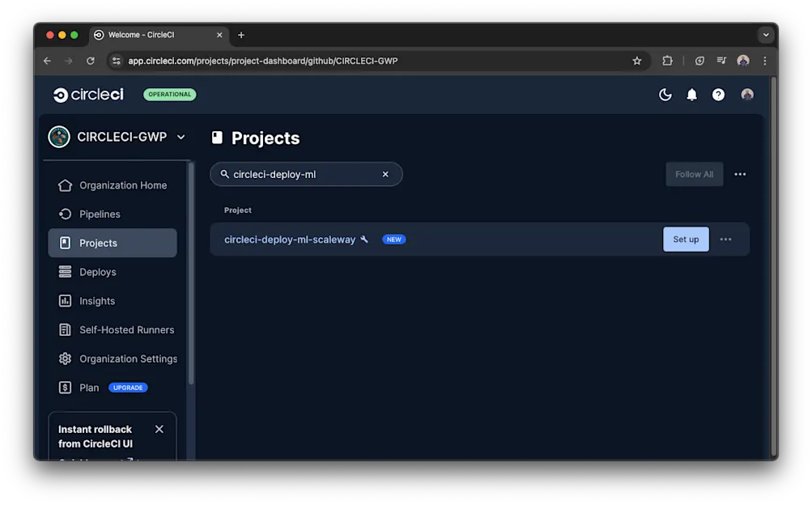
Task: Click Follow All to follow projects
Action: 694,174
